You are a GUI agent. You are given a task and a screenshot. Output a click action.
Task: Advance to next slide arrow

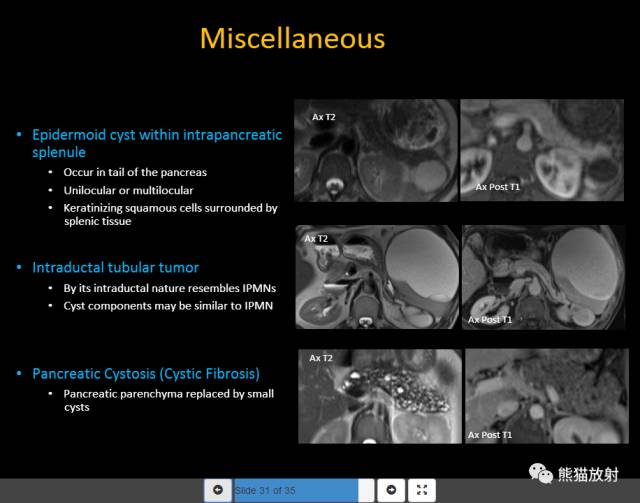(x=391, y=490)
